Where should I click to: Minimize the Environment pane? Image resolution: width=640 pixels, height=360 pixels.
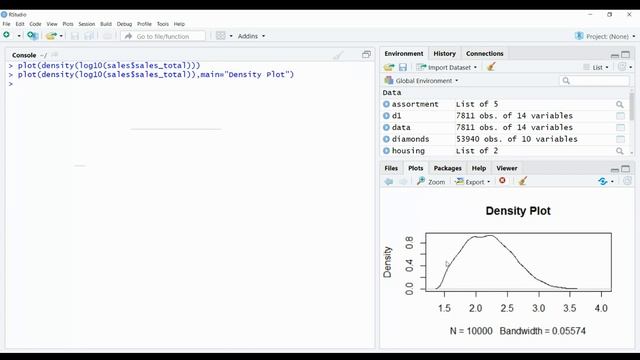(x=615, y=55)
